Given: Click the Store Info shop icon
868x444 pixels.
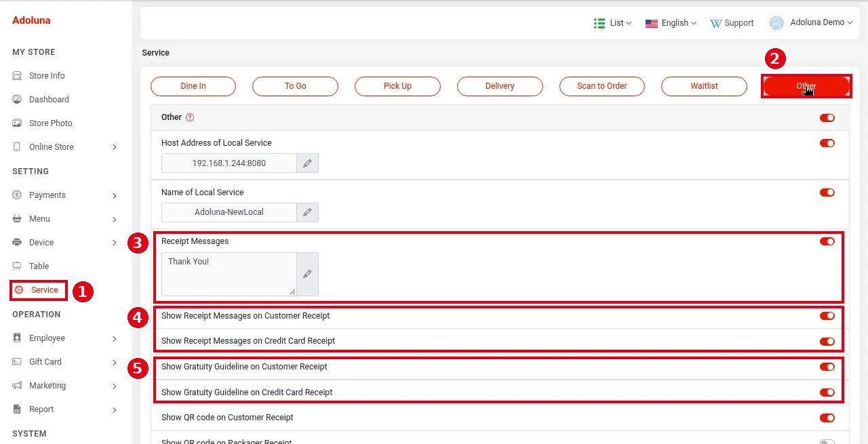Looking at the screenshot, I should click(x=17, y=76).
